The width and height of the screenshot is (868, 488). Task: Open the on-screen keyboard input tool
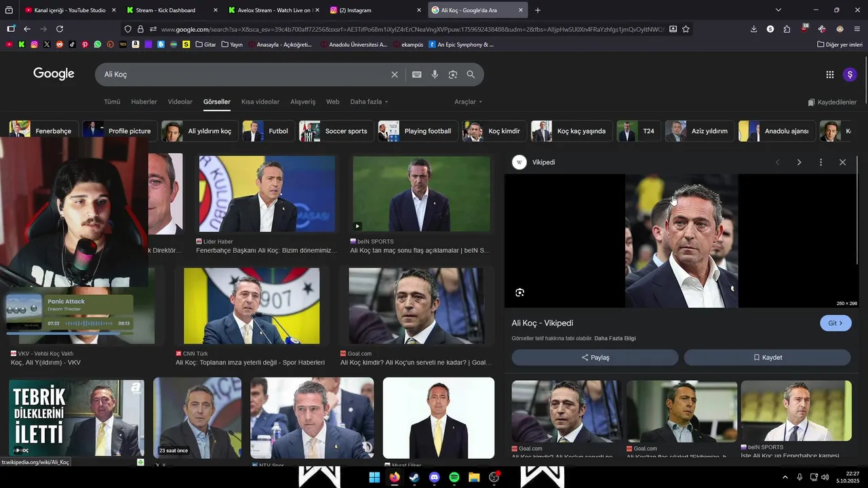(x=417, y=75)
